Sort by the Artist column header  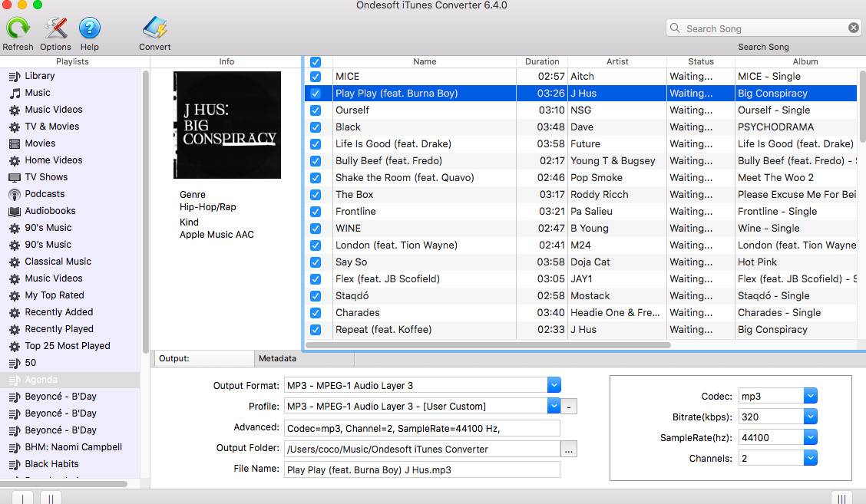pos(617,61)
